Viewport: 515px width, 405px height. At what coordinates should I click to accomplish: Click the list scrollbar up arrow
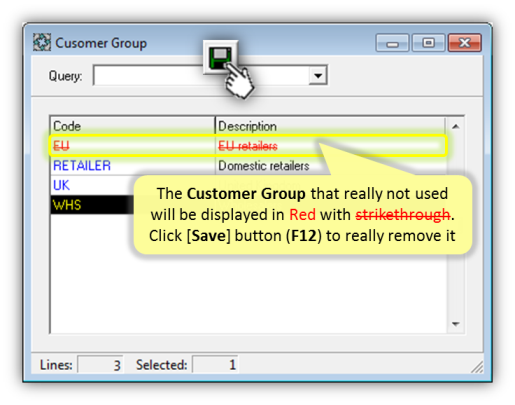(x=455, y=126)
